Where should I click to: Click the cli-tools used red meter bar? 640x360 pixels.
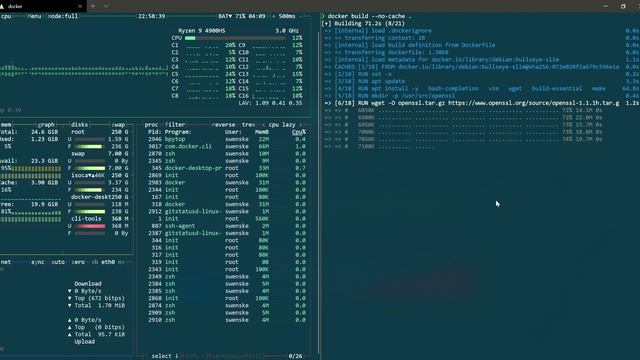coord(90,226)
